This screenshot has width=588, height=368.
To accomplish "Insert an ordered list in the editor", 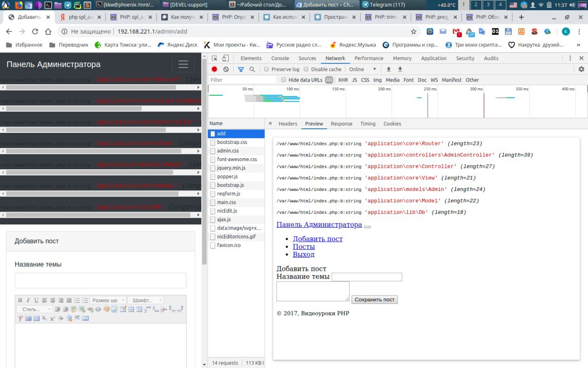I will click(77, 300).
